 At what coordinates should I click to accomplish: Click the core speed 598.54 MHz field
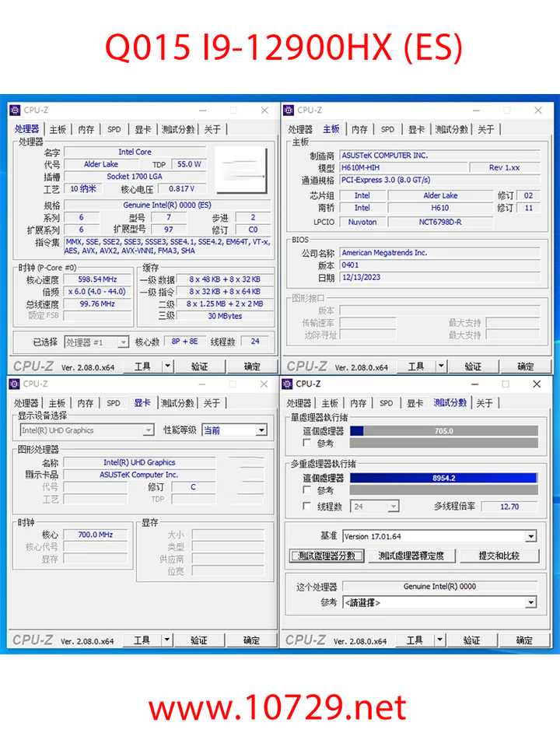98,279
